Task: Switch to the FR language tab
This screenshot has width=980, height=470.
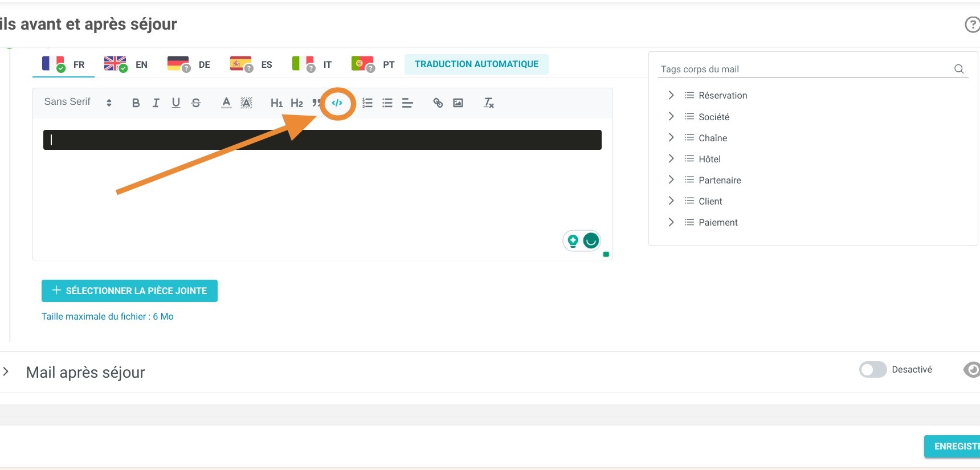Action: [63, 64]
